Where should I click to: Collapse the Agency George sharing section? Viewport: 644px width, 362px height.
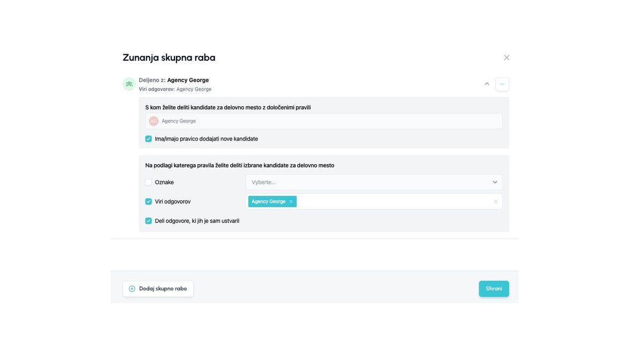click(x=487, y=84)
